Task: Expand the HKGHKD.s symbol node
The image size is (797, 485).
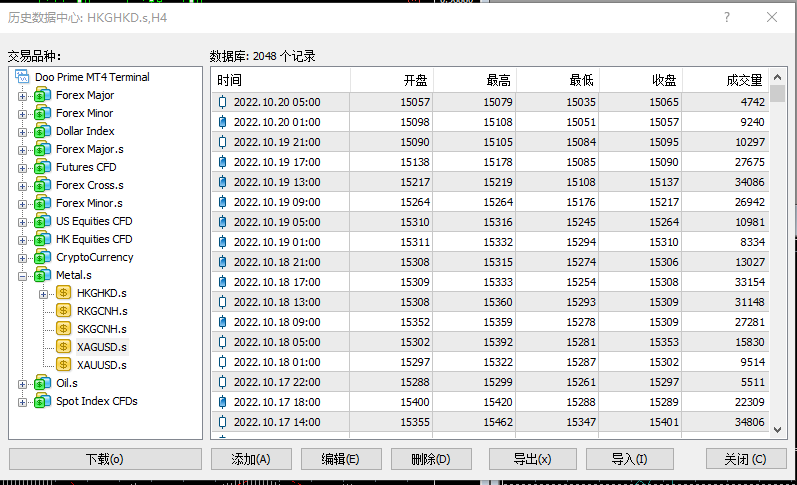Action: 43,294
